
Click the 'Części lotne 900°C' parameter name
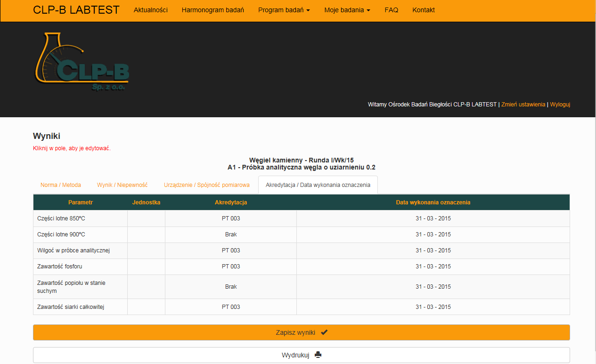tap(61, 235)
